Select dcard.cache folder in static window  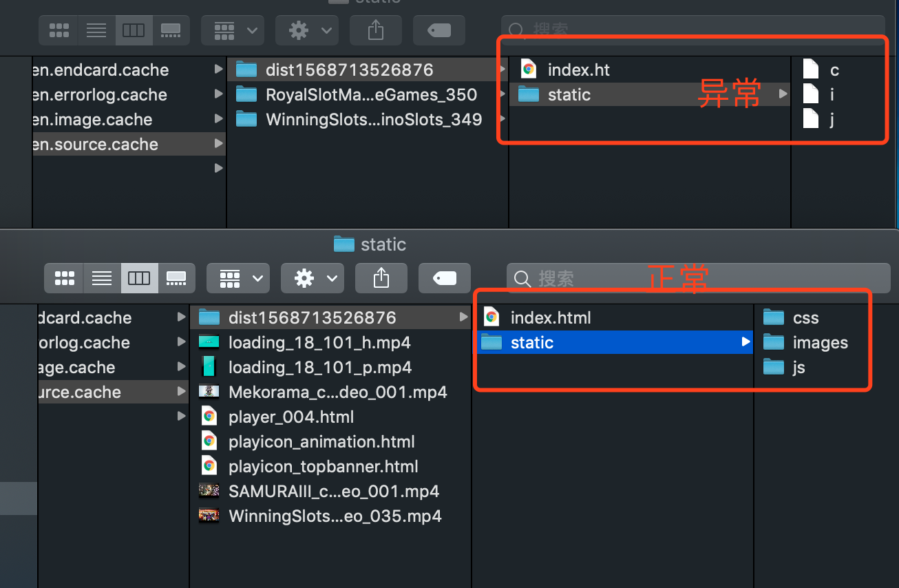pos(114,318)
